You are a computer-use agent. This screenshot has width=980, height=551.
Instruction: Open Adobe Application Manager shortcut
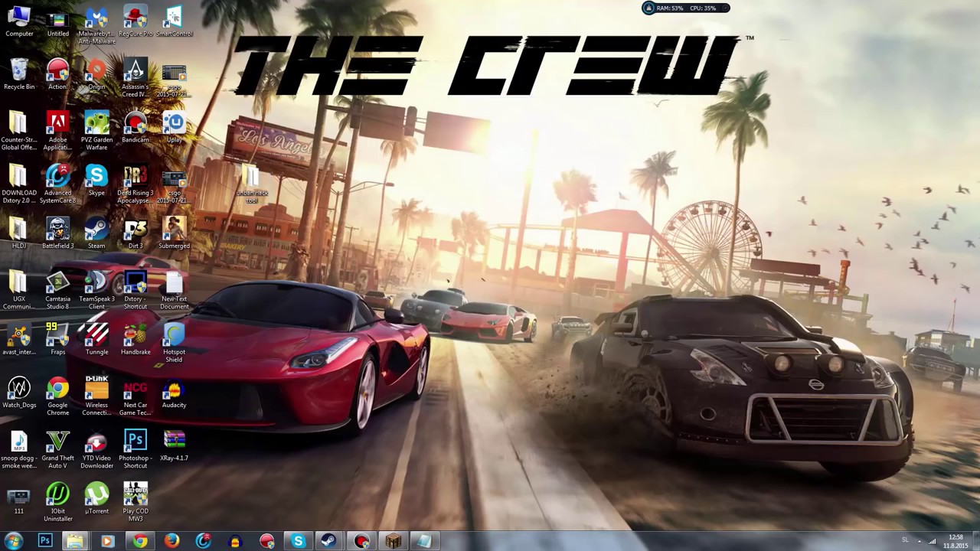click(57, 131)
